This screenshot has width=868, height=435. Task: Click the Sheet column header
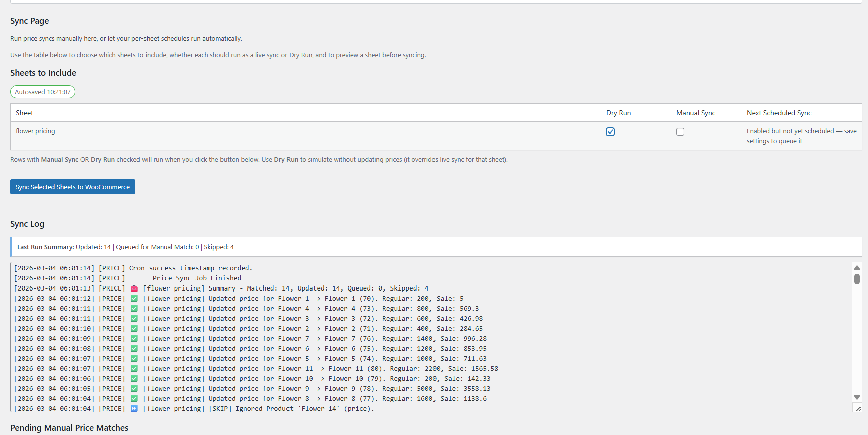24,113
